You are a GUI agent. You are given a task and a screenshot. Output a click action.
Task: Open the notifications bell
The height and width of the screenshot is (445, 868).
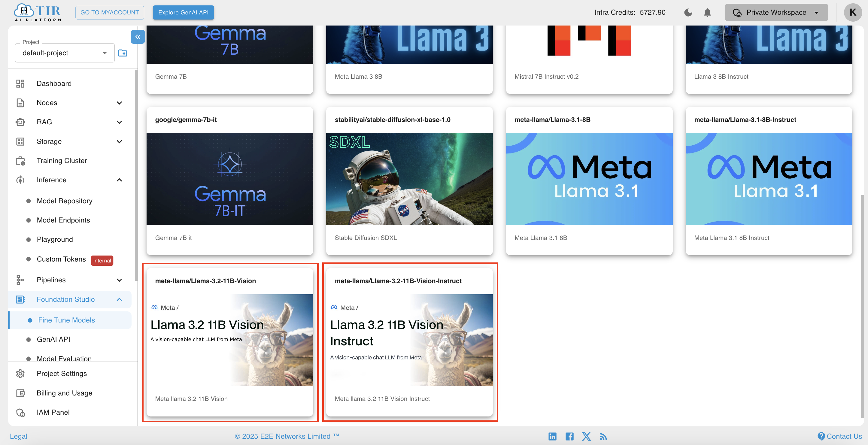707,13
